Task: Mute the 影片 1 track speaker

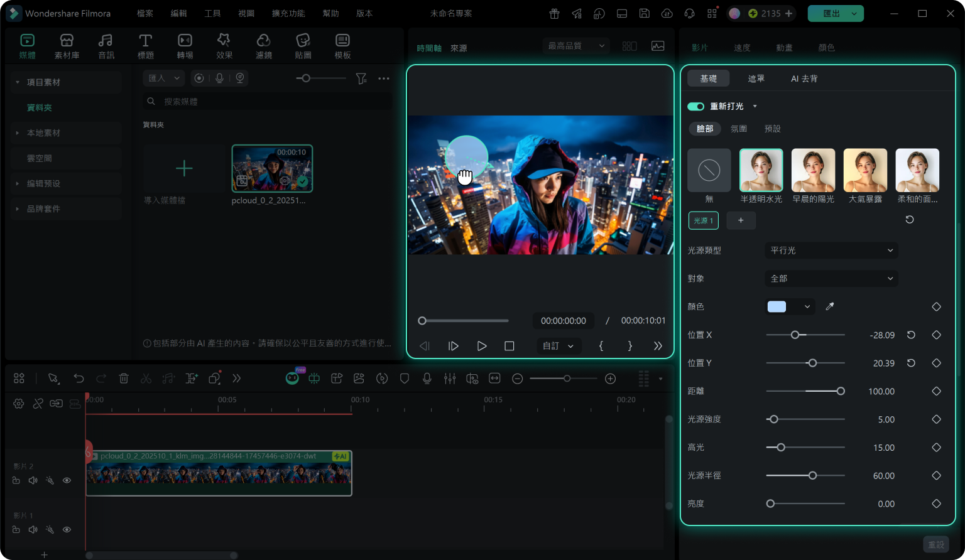Action: [x=33, y=529]
